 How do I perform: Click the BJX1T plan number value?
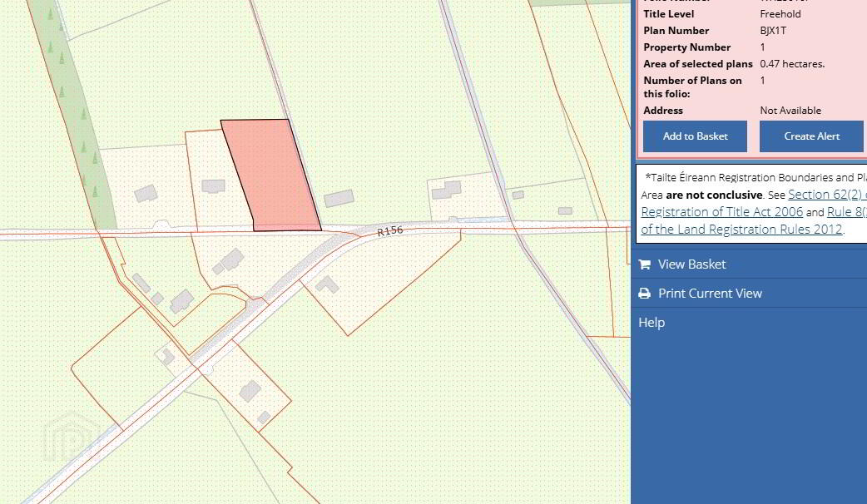(772, 31)
